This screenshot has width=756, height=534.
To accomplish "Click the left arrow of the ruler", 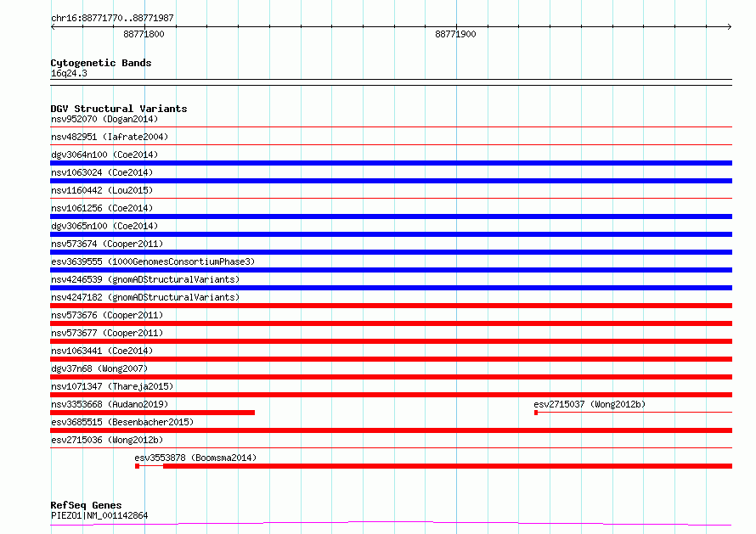I will click(x=53, y=26).
